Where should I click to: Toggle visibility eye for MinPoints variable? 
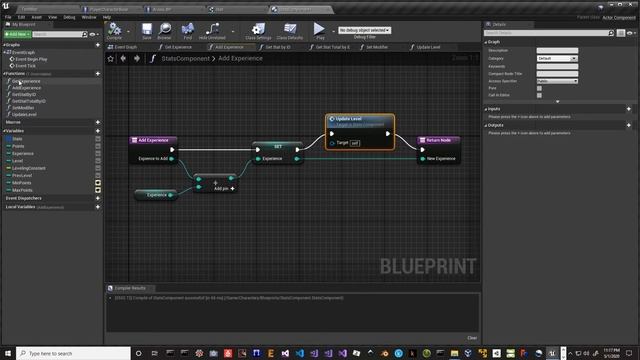[x=98, y=183]
